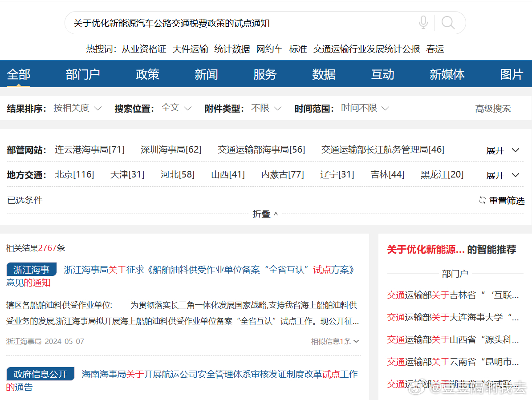Switch to the 全部 tab
This screenshot has height=400, width=532.
tap(19, 74)
